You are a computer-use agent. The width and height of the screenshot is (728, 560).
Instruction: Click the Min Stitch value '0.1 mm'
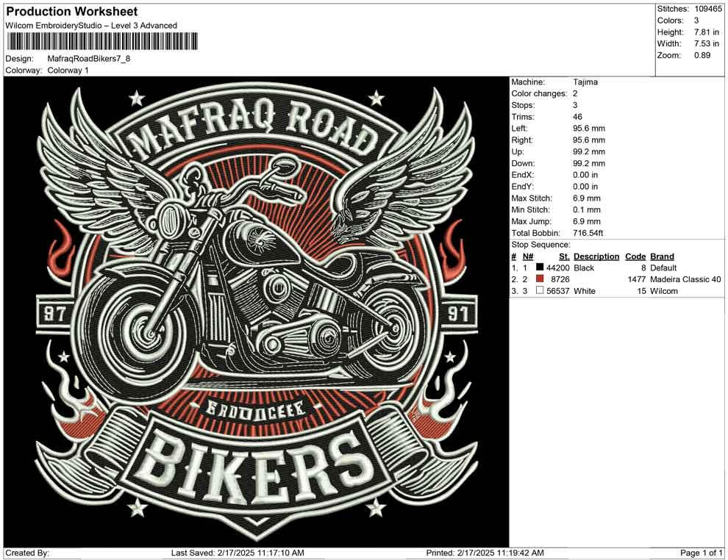click(x=586, y=209)
